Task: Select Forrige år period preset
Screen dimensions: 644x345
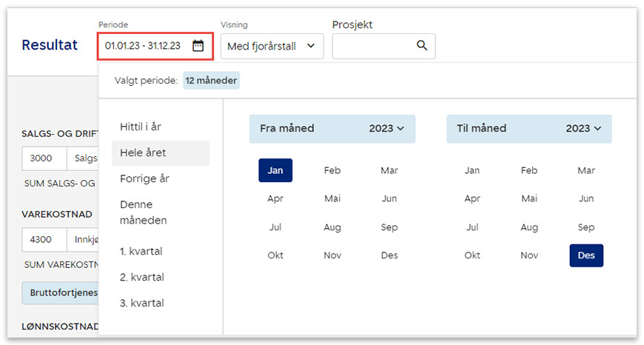Action: click(x=144, y=179)
